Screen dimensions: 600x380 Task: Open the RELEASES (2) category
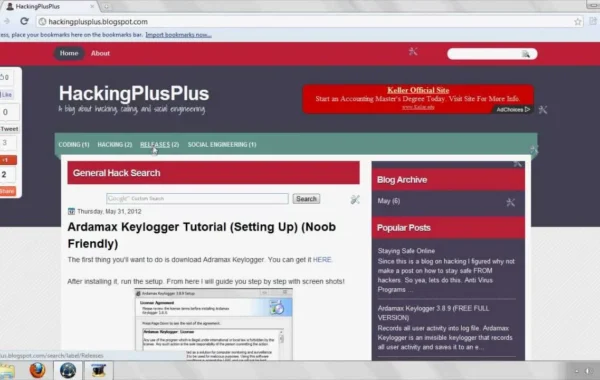tap(160, 145)
